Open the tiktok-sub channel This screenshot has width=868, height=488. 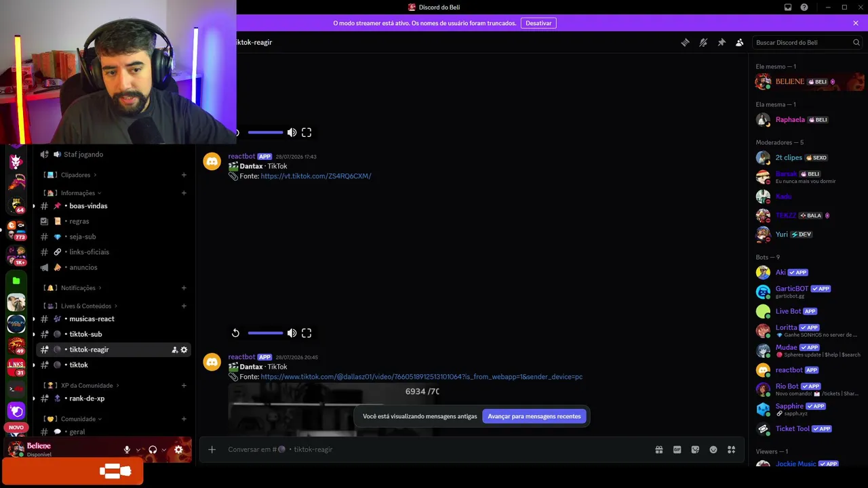point(113,334)
